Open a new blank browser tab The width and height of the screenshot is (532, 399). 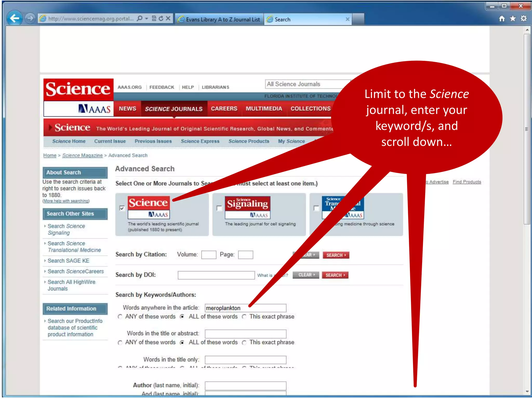pos(358,19)
